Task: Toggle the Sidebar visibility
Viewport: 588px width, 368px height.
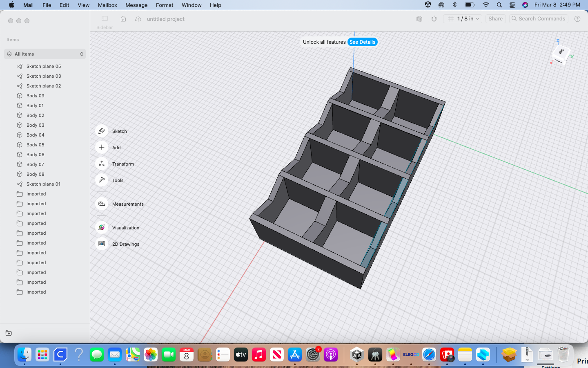Action: coord(105,19)
